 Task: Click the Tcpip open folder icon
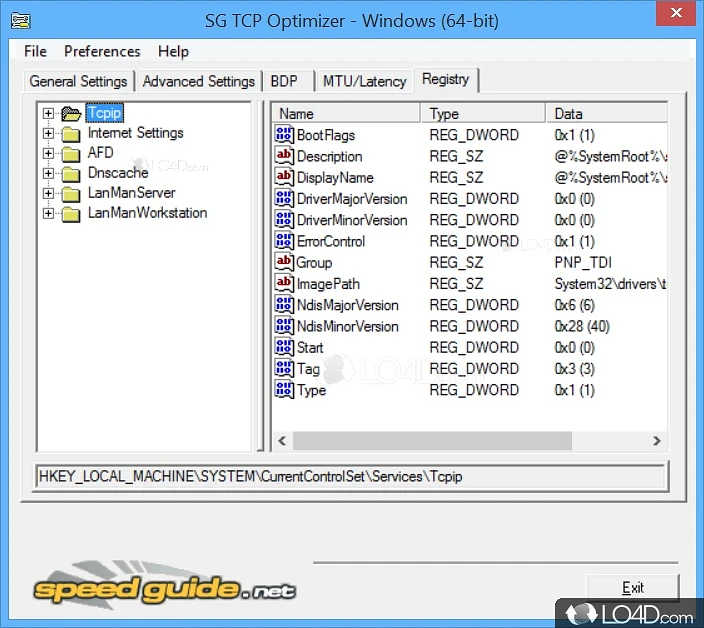click(71, 113)
